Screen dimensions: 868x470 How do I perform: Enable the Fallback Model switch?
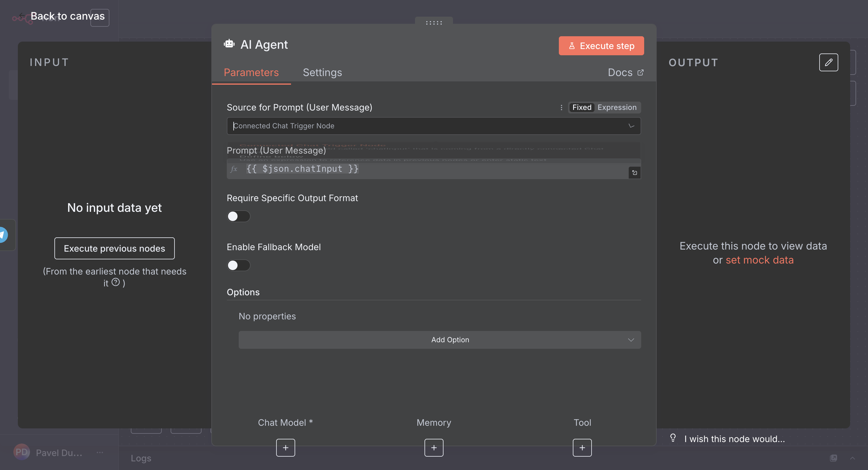[x=238, y=265]
